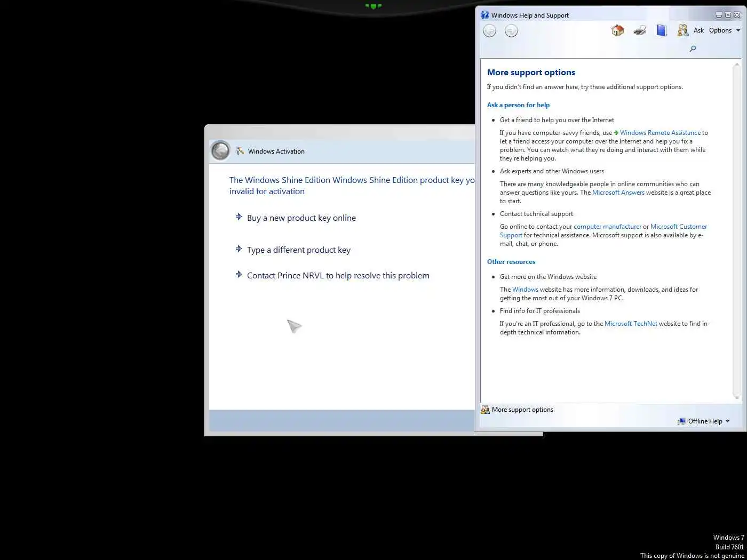
Task: Click the Windows Activation back button
Action: (x=220, y=151)
